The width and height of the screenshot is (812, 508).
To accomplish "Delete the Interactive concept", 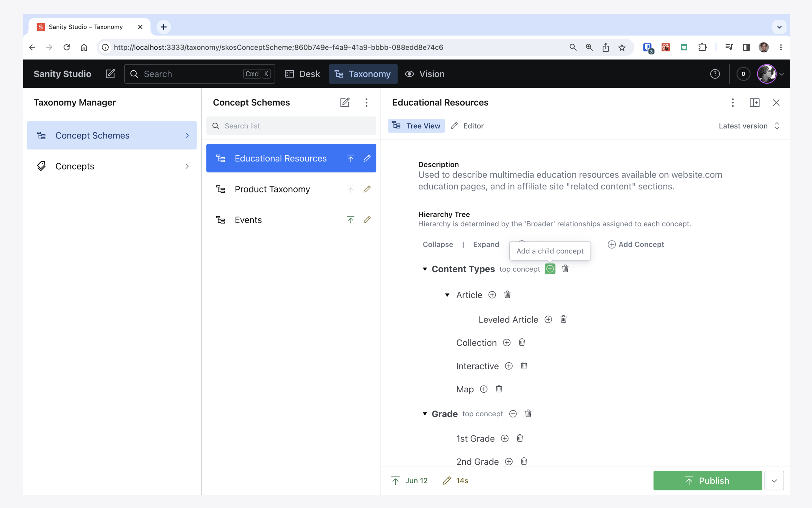I will [524, 366].
